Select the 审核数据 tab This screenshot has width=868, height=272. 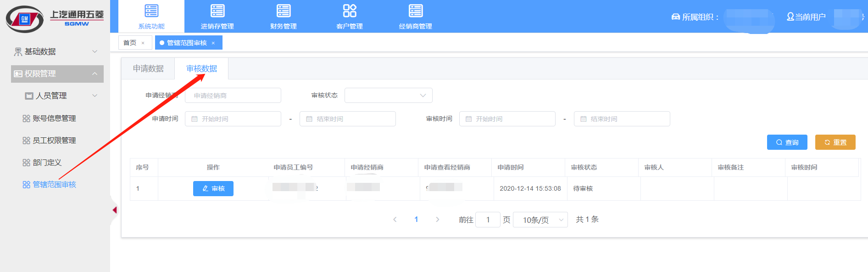(201, 68)
